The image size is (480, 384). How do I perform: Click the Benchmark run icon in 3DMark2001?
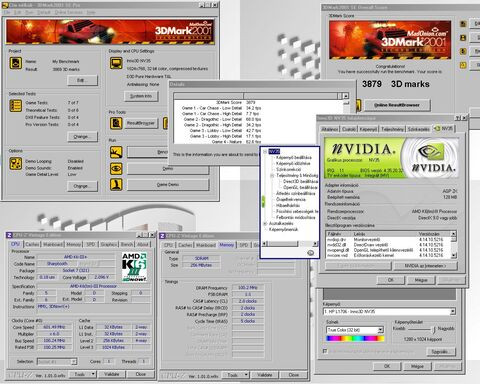coord(116,152)
